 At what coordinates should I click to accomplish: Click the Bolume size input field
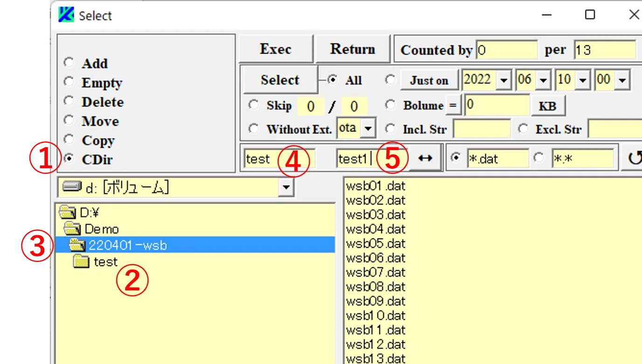point(497,105)
